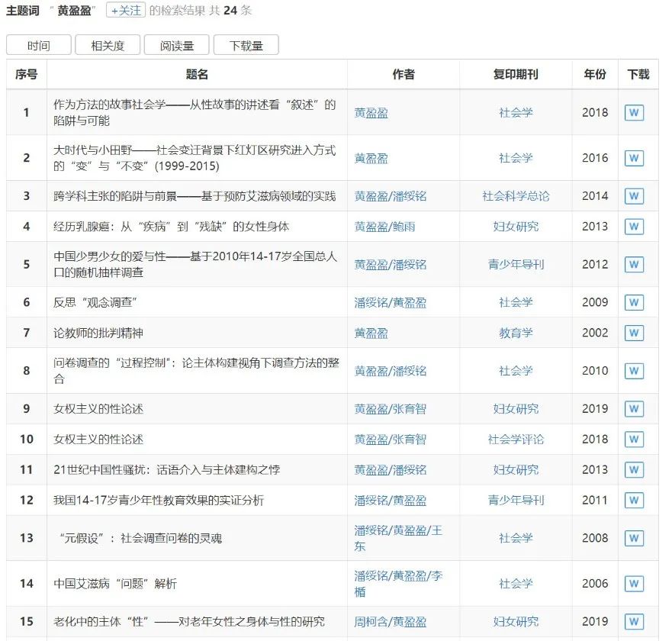Open authors 黄盈盈/张育智 in row 9
The image size is (672, 641).
(x=391, y=408)
